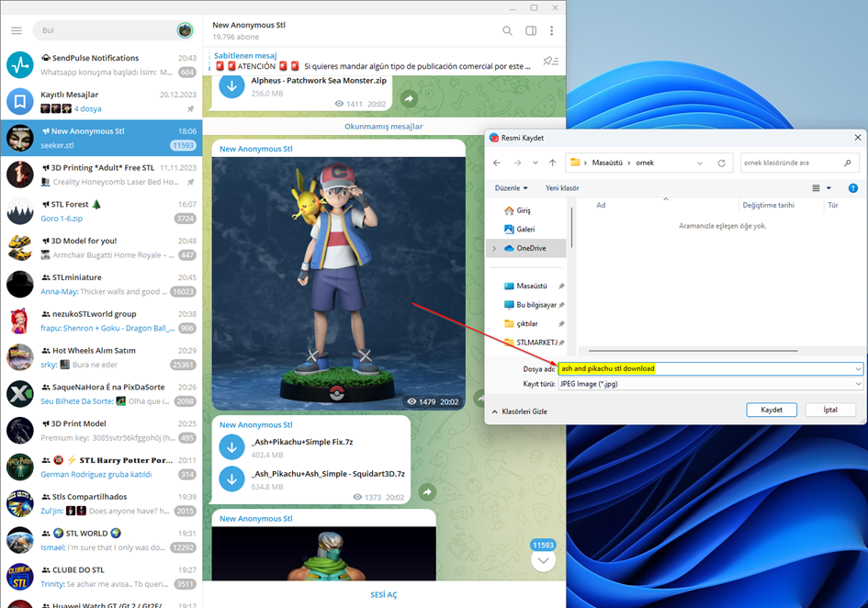Viewport: 868px width, 608px height.
Task: Open the STL Forest channel avatar
Action: [20, 211]
